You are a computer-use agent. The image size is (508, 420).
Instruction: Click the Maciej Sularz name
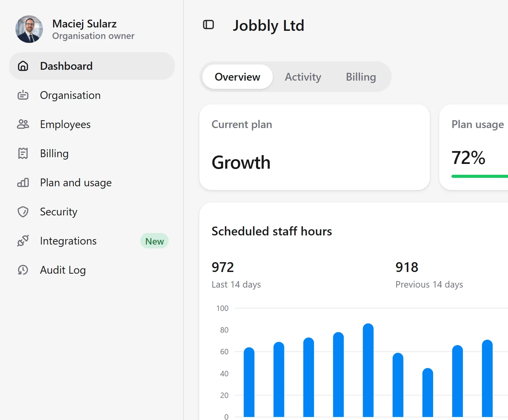point(84,24)
